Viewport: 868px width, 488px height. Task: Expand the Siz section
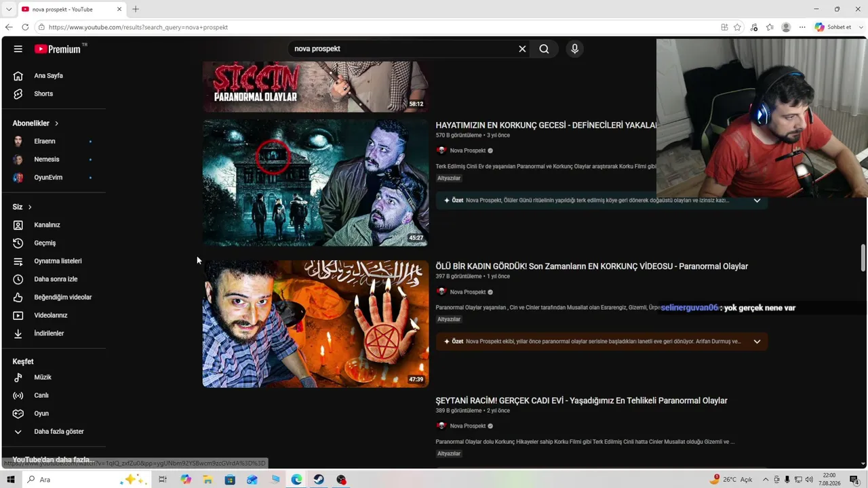click(22, 207)
